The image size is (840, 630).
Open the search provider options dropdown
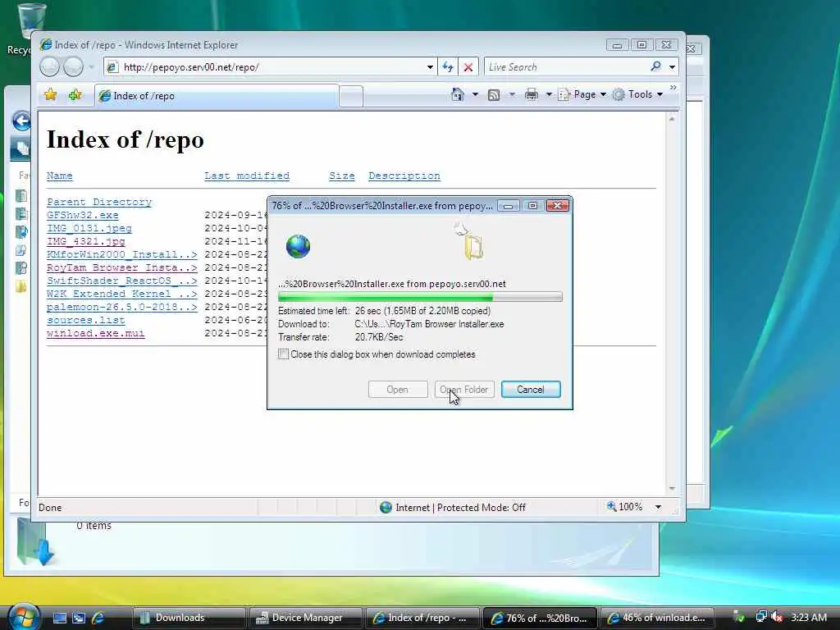coord(672,67)
